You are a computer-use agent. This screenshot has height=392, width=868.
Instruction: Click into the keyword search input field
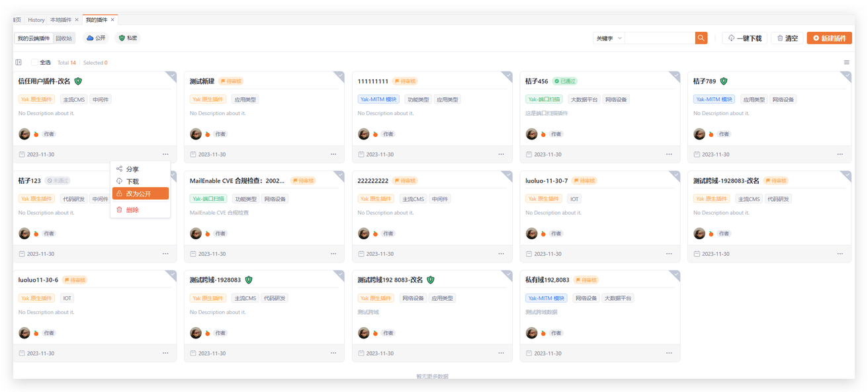click(659, 38)
